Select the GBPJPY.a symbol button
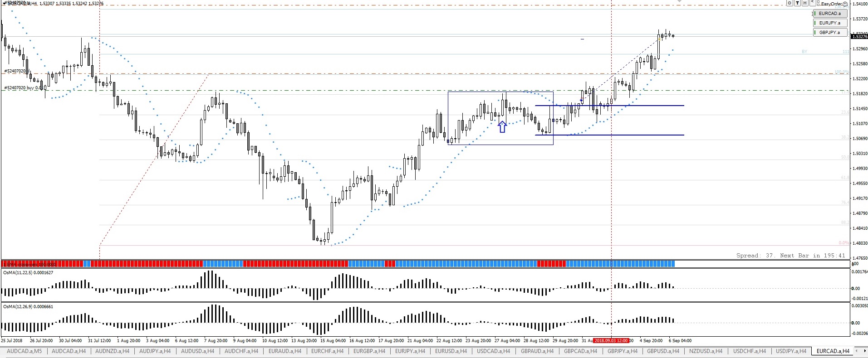868x358 pixels. coord(830,33)
